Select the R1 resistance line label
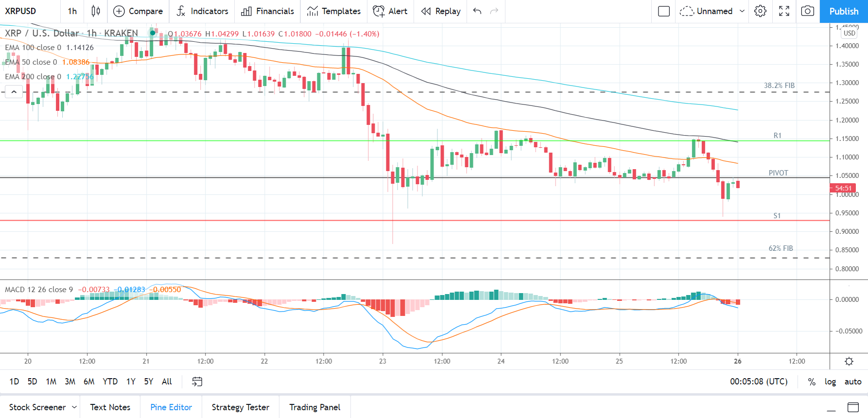 [778, 136]
